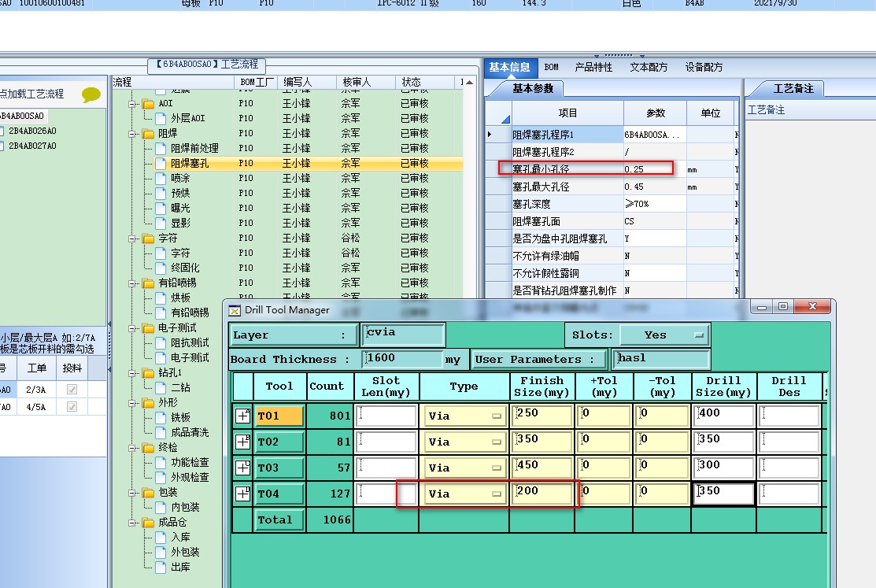Click the 显影 document icon
Viewport: 876px width, 588px height.
(161, 223)
